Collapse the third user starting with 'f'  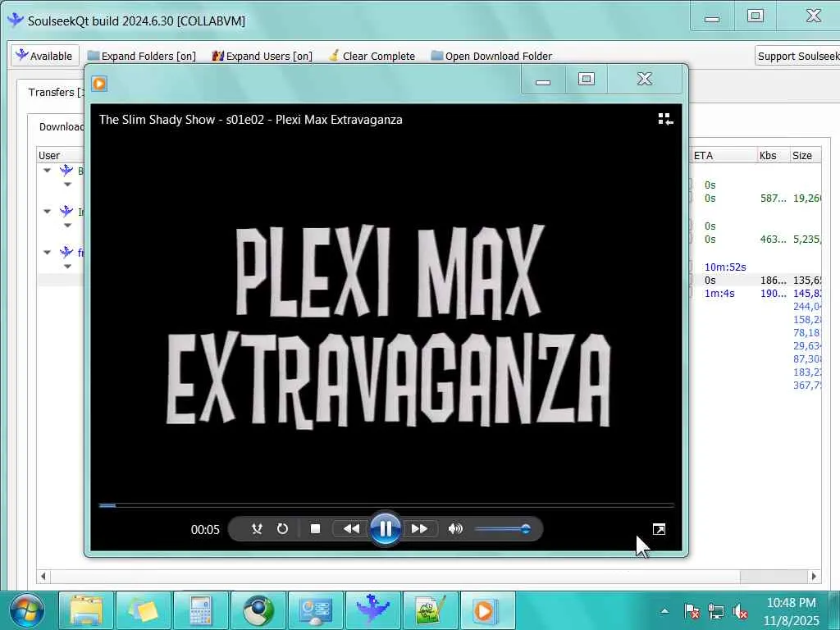[47, 252]
